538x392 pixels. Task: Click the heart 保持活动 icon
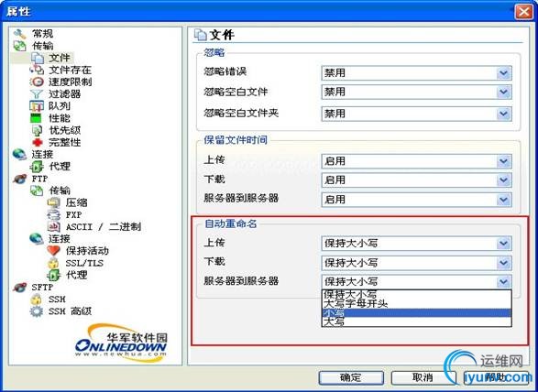click(53, 251)
